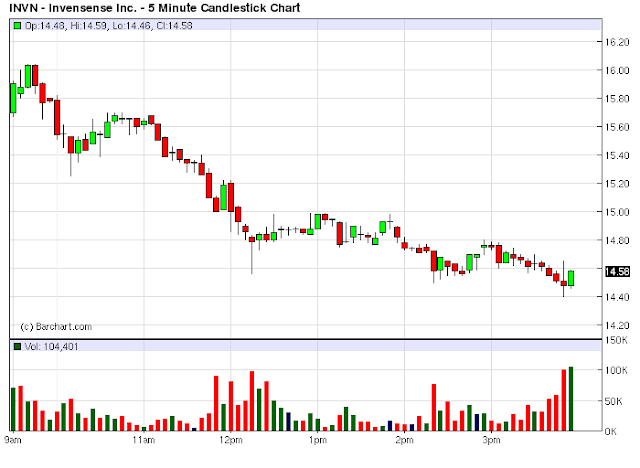Click the 14.40 price axis label
Viewport: 640px width, 468px height.
click(617, 297)
